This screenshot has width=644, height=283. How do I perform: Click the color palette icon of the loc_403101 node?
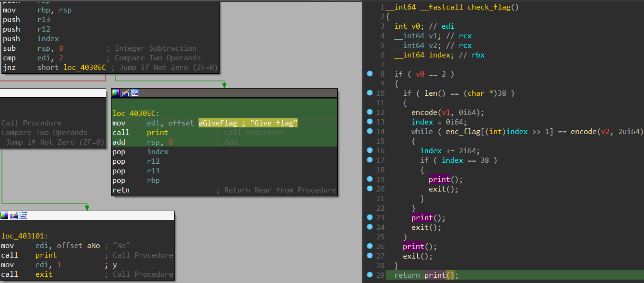(5, 215)
